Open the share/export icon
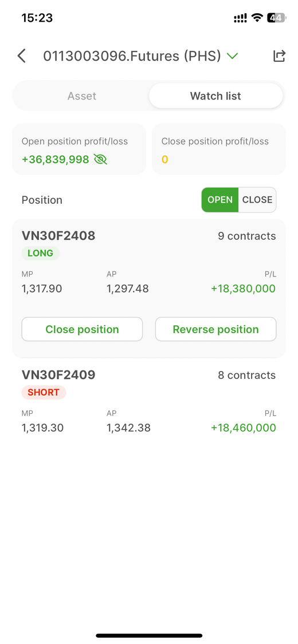 [x=279, y=56]
